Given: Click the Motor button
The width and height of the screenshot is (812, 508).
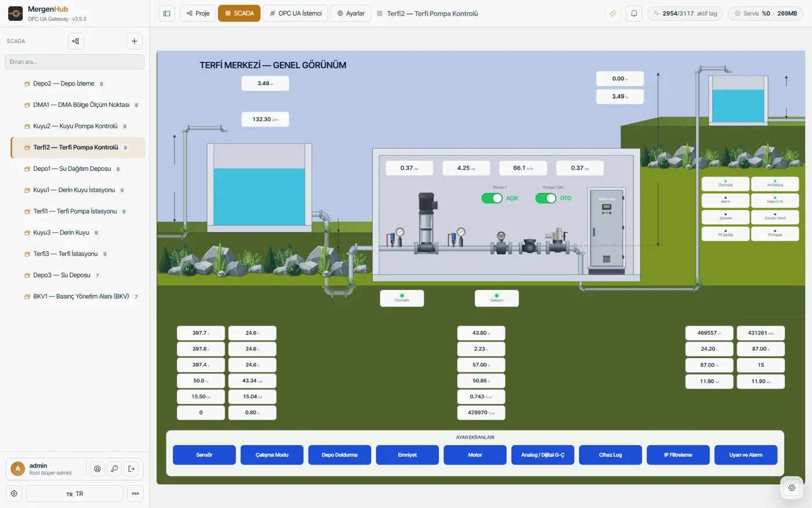Looking at the screenshot, I should 475,455.
